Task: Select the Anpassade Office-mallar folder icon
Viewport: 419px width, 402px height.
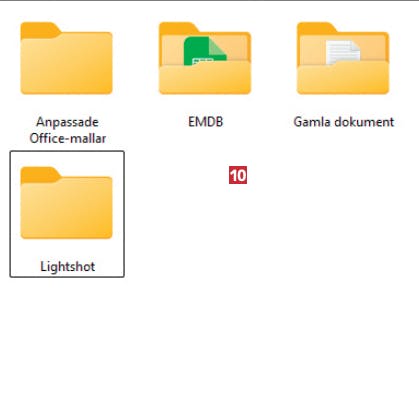Action: coord(66,58)
